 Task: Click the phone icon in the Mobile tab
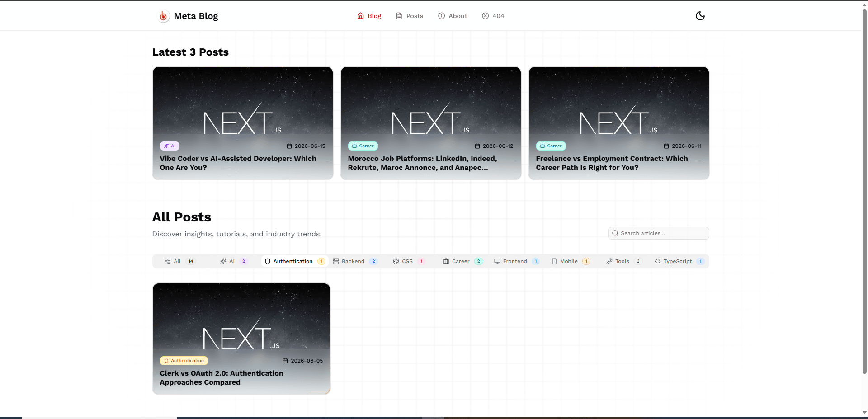554,261
